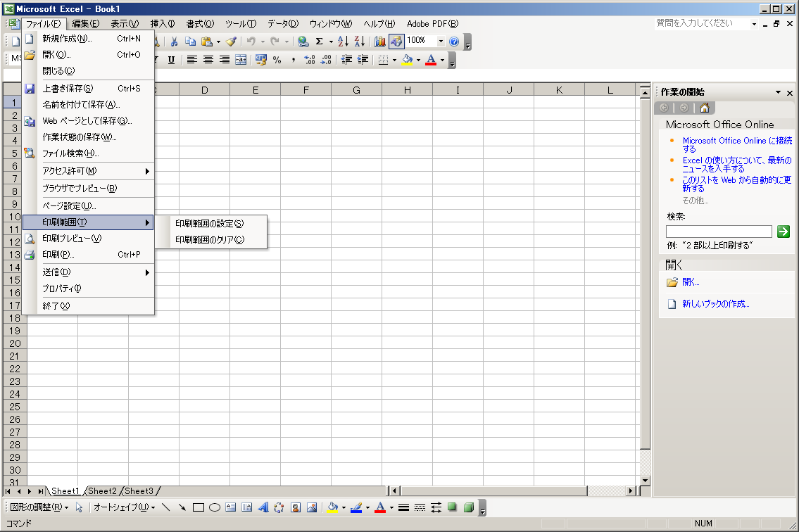Toggle underline formatting
The width and height of the screenshot is (799, 532).
click(x=171, y=60)
